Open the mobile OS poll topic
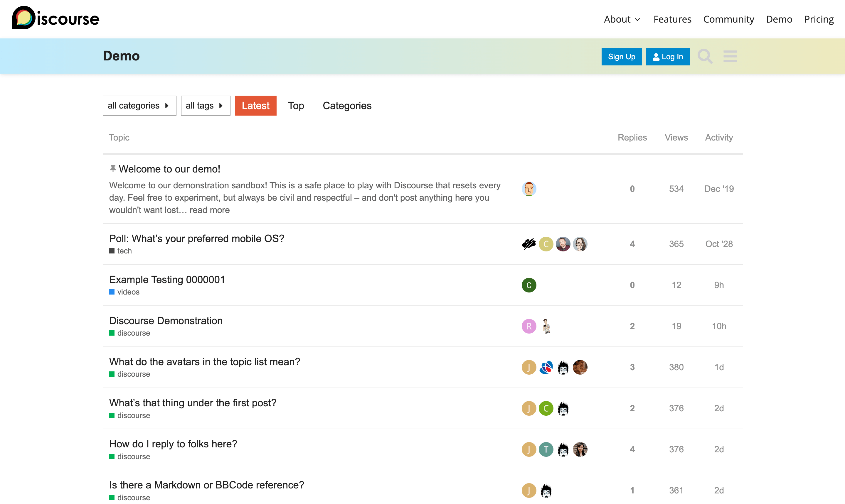 (196, 239)
